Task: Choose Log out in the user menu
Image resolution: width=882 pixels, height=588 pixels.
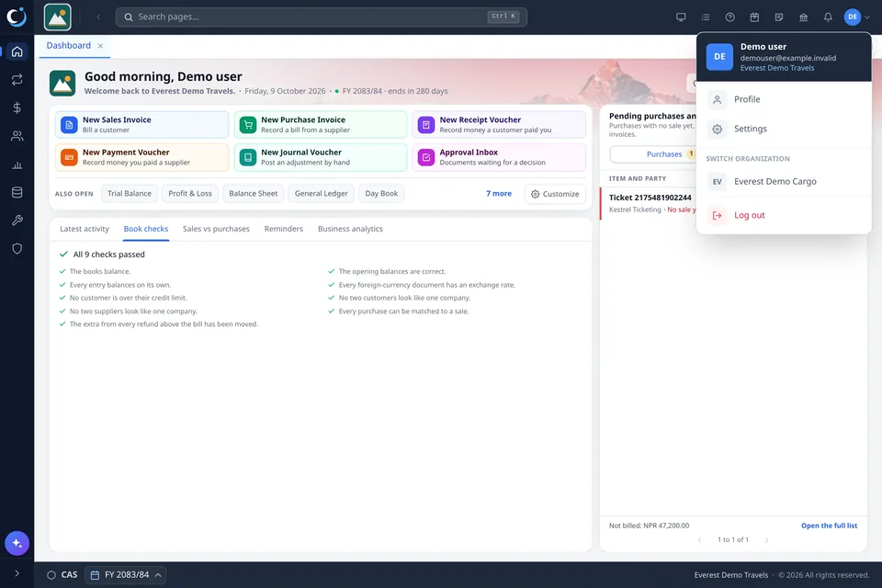Action: (x=784, y=215)
